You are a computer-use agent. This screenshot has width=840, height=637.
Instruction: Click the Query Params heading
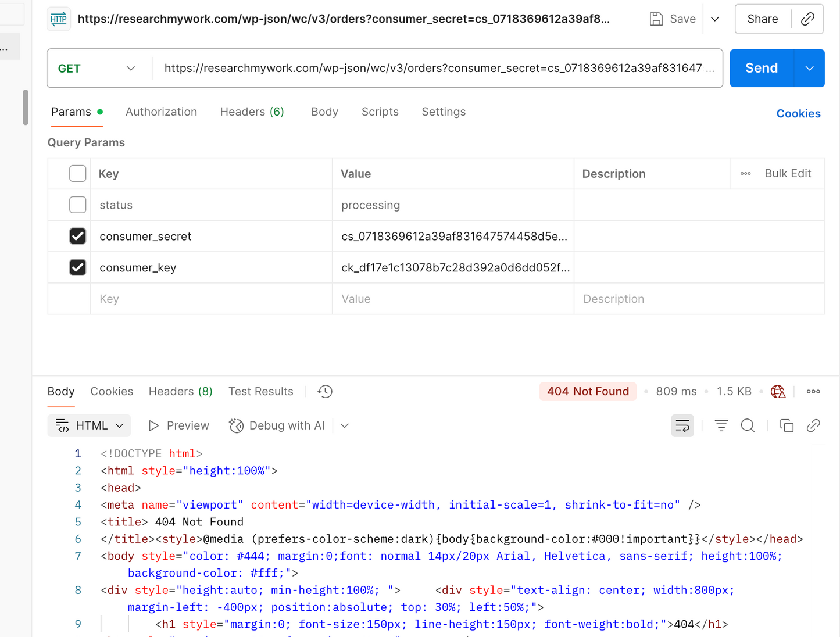click(86, 142)
